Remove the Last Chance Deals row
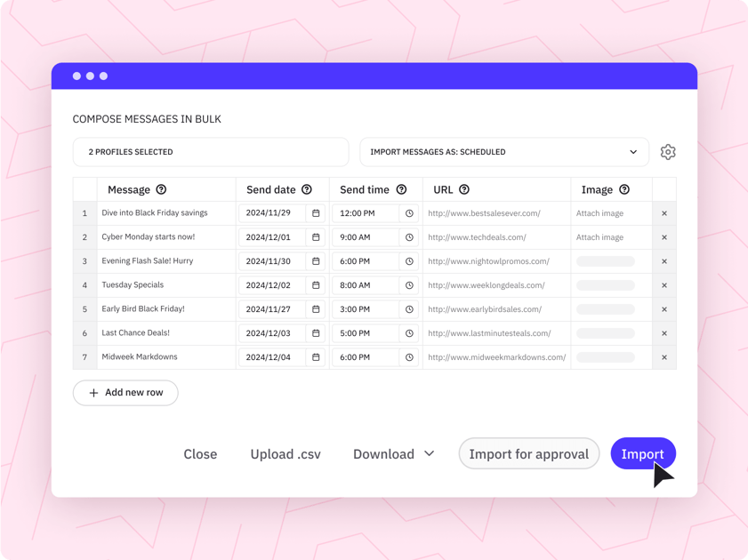The image size is (748, 560). 664,333
